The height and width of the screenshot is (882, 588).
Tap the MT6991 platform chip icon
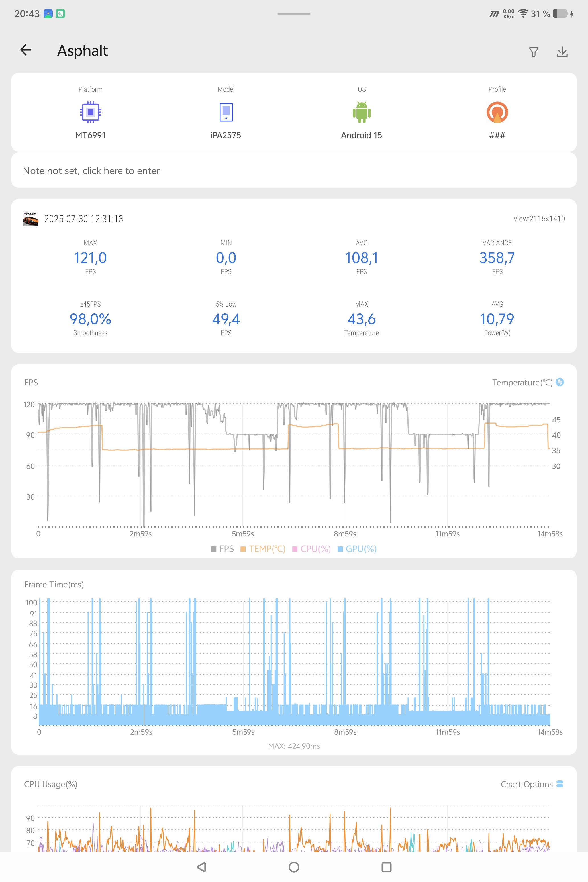[90, 112]
